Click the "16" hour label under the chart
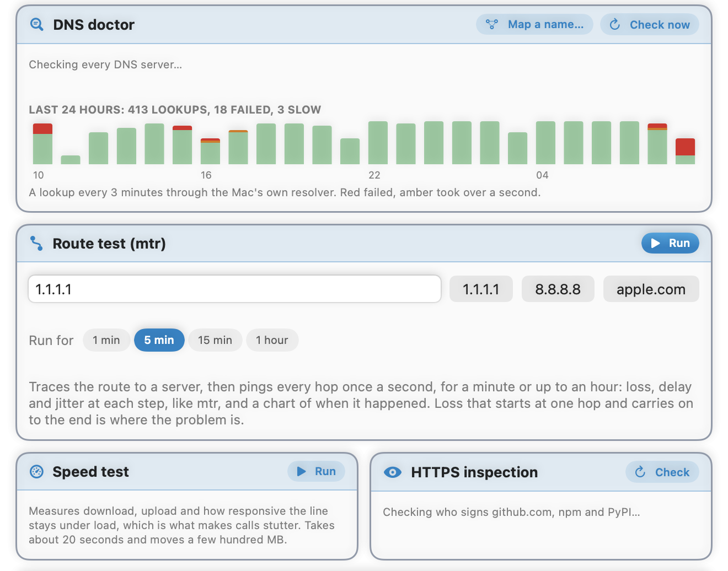The width and height of the screenshot is (728, 571). [x=206, y=175]
